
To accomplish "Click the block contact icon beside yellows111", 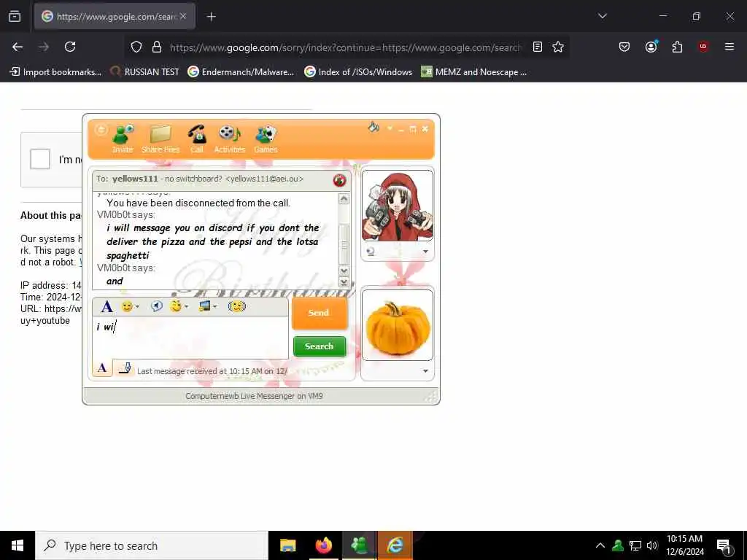I will pyautogui.click(x=340, y=181).
